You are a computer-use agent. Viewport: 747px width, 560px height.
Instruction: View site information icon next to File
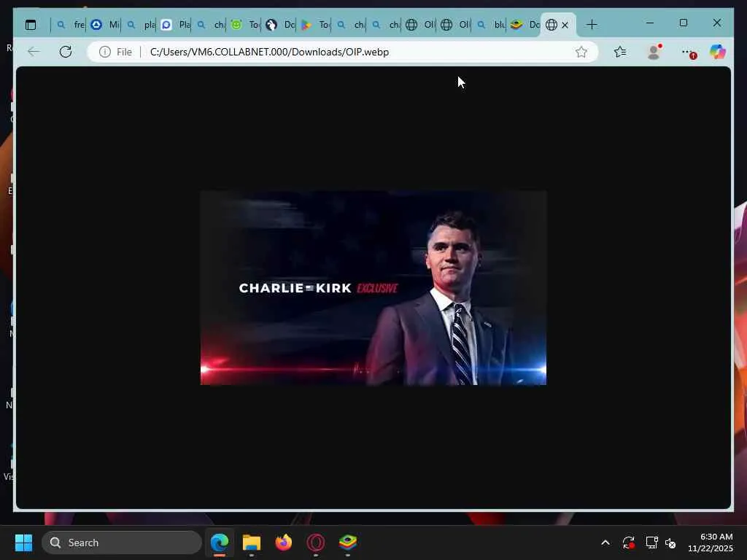click(x=105, y=52)
